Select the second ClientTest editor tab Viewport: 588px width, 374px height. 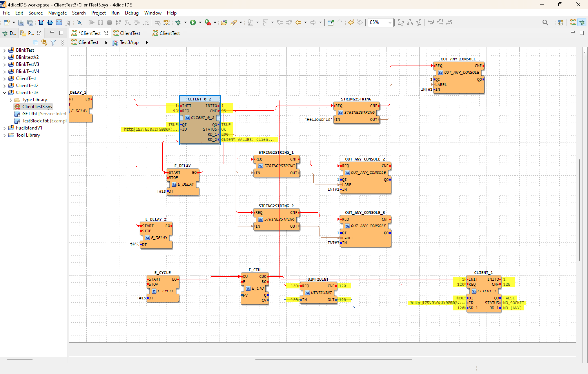pos(130,33)
